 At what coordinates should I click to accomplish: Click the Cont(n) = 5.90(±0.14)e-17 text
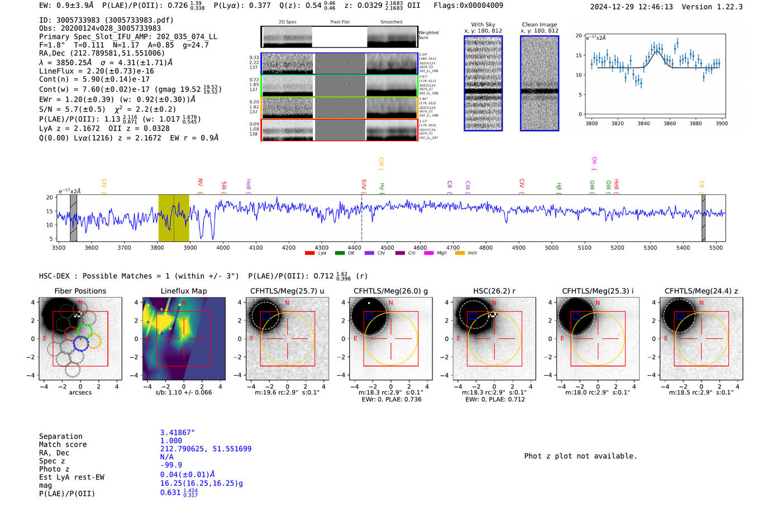(94, 79)
